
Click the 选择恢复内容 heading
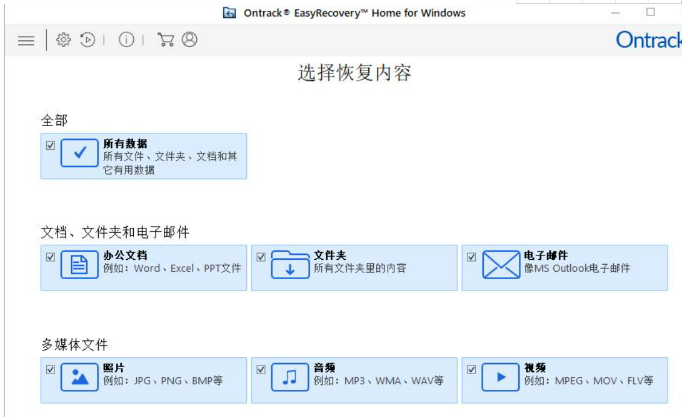(355, 73)
